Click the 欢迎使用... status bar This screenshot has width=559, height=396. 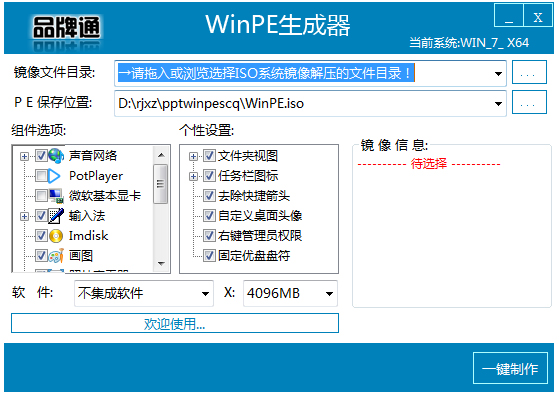[175, 323]
